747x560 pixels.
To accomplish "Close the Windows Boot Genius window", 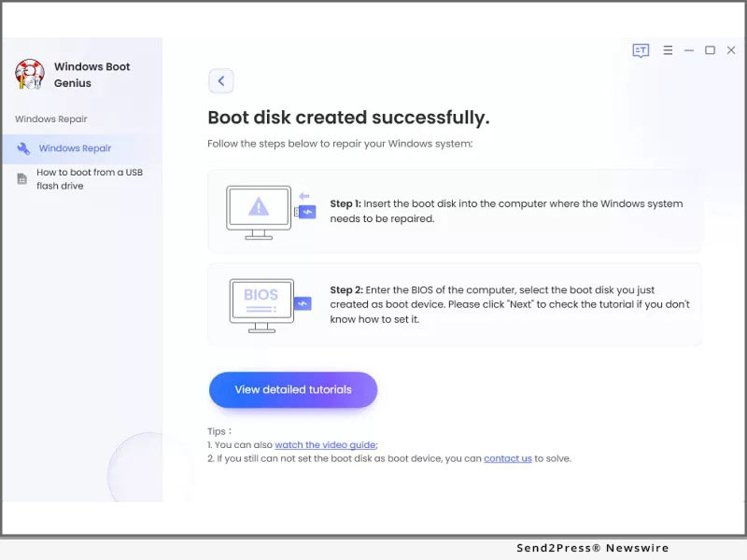I will [x=730, y=50].
